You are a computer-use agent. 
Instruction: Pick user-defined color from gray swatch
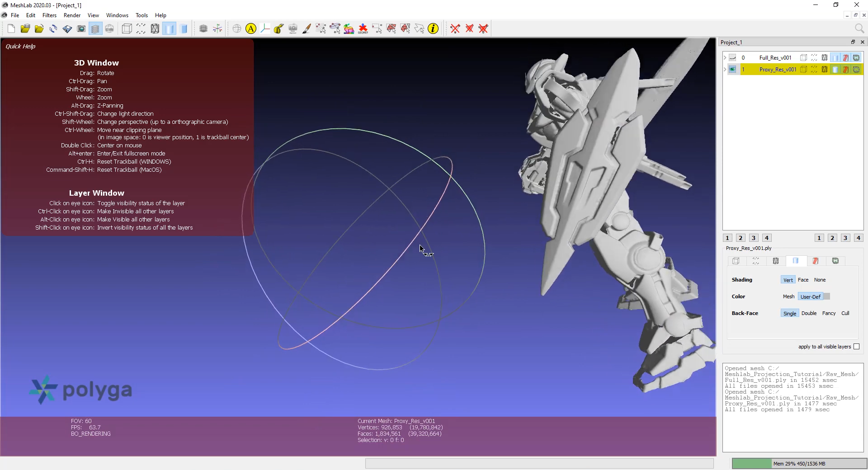pos(826,296)
